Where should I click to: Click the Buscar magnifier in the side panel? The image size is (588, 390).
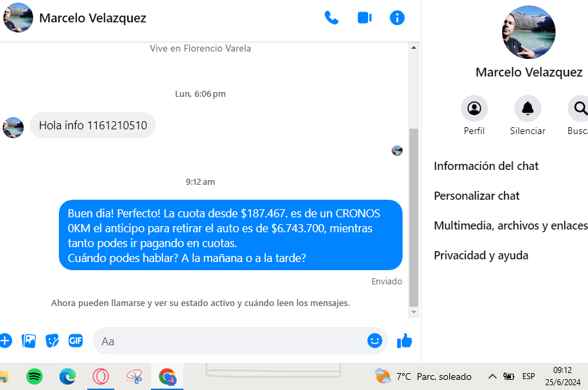(579, 108)
